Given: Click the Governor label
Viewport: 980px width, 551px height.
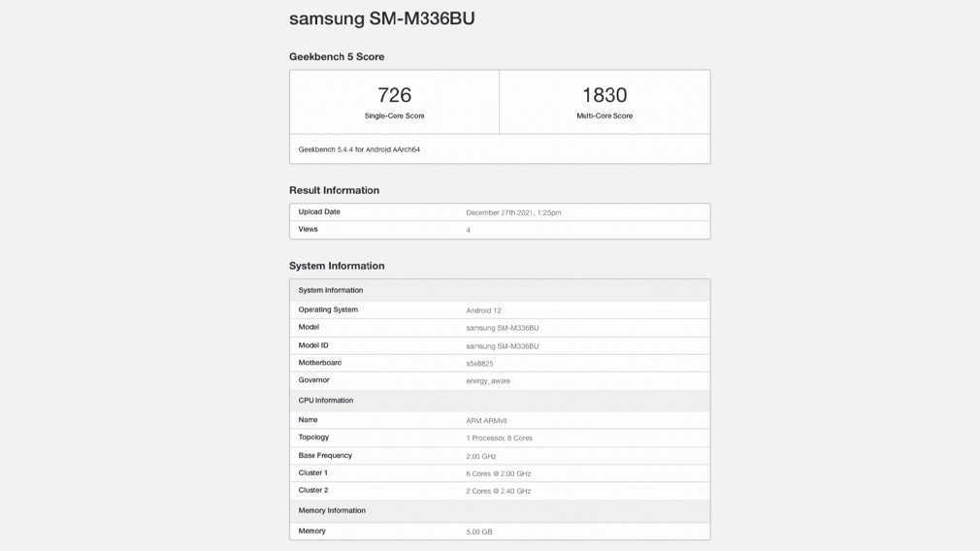Looking at the screenshot, I should click(x=313, y=380).
